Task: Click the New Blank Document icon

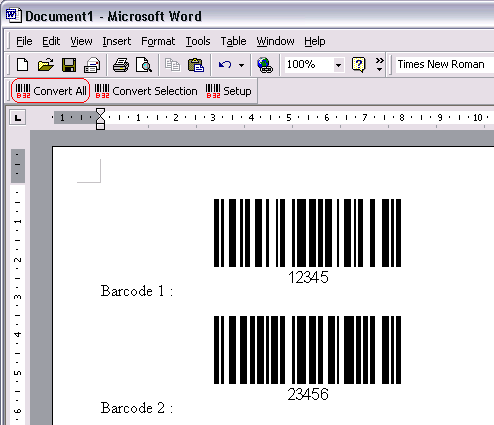Action: coord(22,65)
